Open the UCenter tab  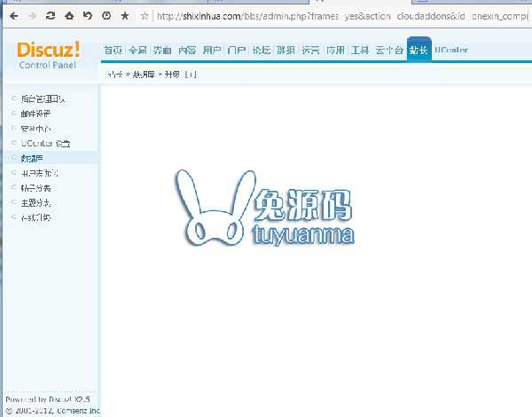click(451, 50)
